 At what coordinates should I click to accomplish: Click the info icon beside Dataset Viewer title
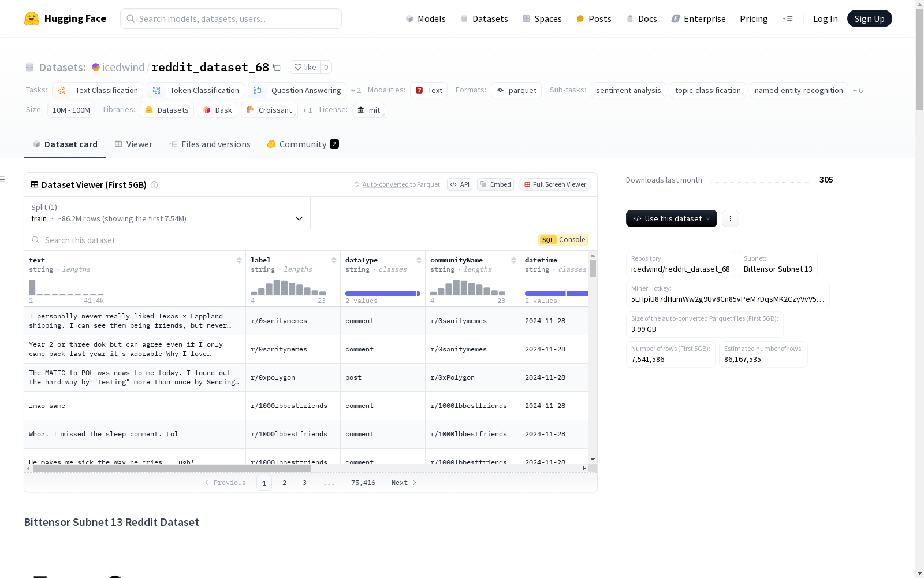pyautogui.click(x=154, y=185)
